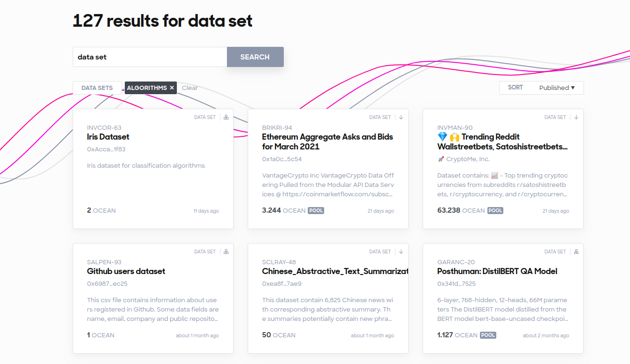The height and width of the screenshot is (364, 630).
Task: Toggle off the ALGORITHMS filter chip
Action: [x=146, y=88]
